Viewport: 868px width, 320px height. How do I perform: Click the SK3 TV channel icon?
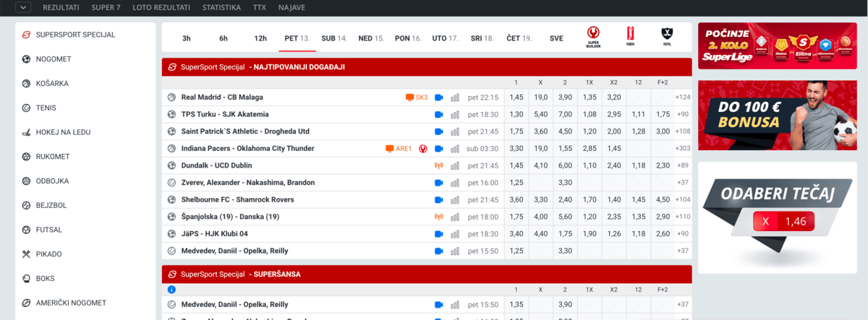click(417, 98)
